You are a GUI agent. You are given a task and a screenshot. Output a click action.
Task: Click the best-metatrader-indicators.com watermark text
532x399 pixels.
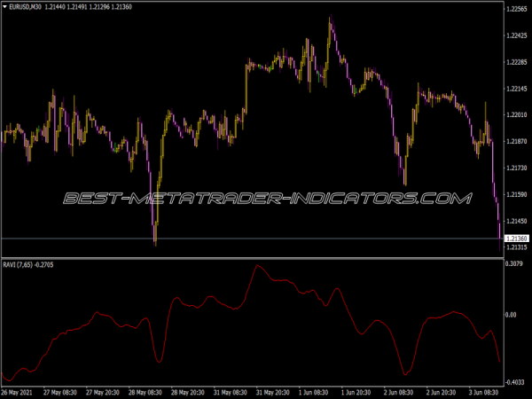[x=268, y=198]
